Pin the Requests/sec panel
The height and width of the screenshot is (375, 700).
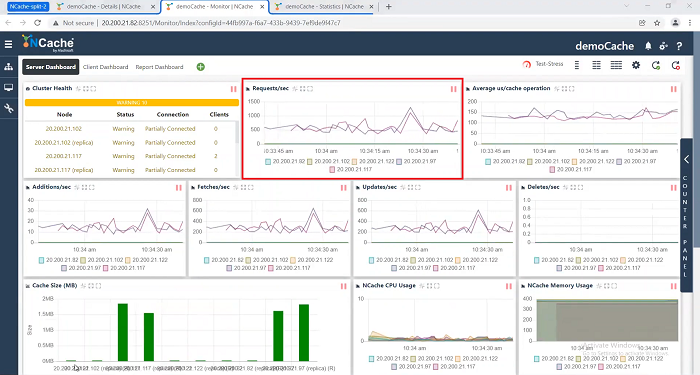tap(295, 88)
